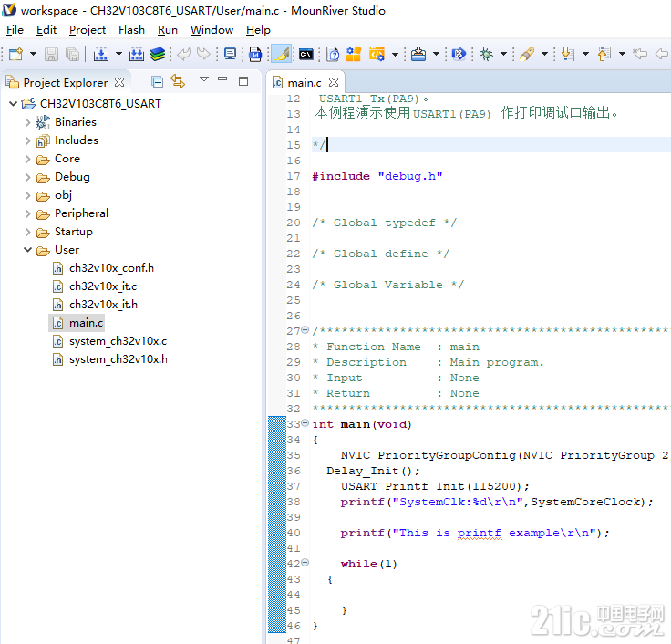
Task: Click the Undo arrow icon
Action: click(184, 54)
